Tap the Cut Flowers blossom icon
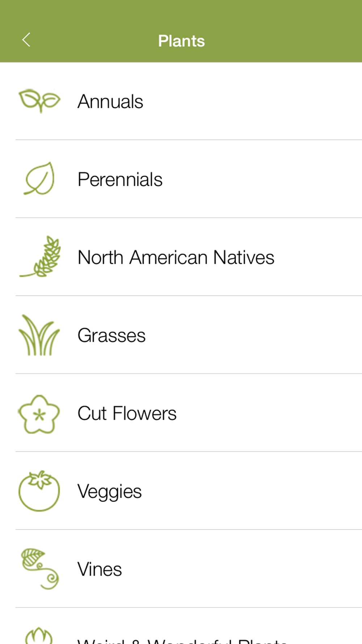 [x=39, y=414]
